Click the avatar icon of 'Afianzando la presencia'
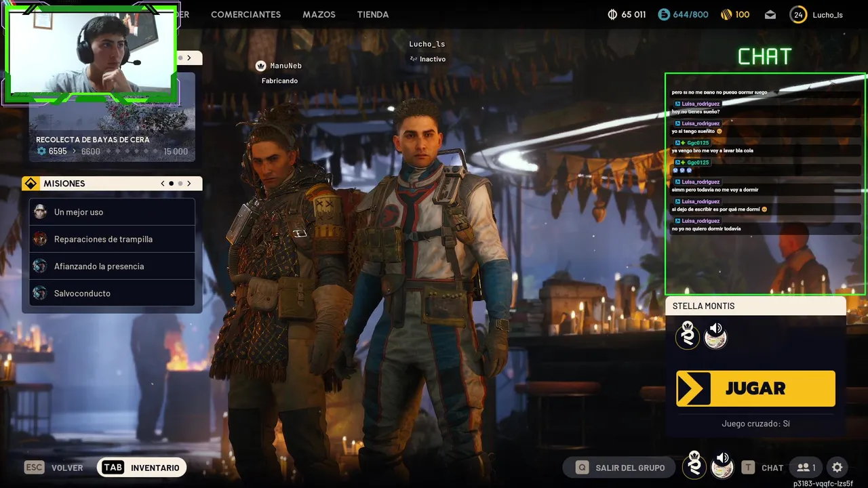Image resolution: width=868 pixels, height=488 pixels. [40, 266]
